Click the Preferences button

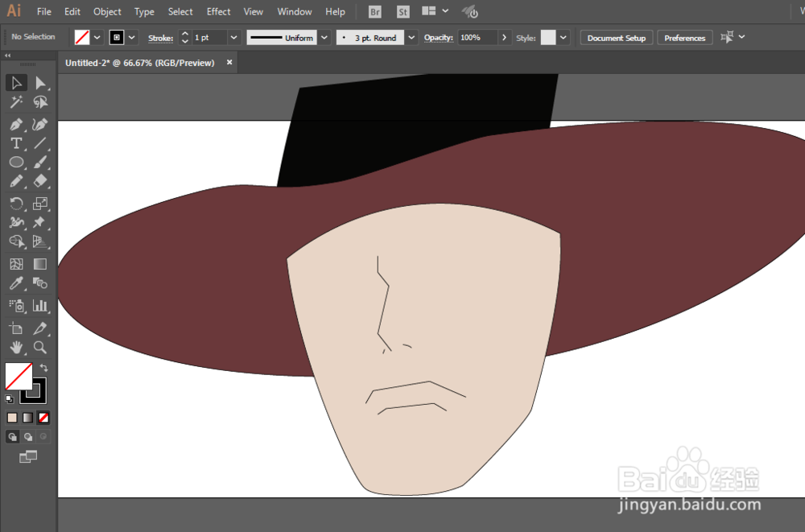tap(684, 38)
